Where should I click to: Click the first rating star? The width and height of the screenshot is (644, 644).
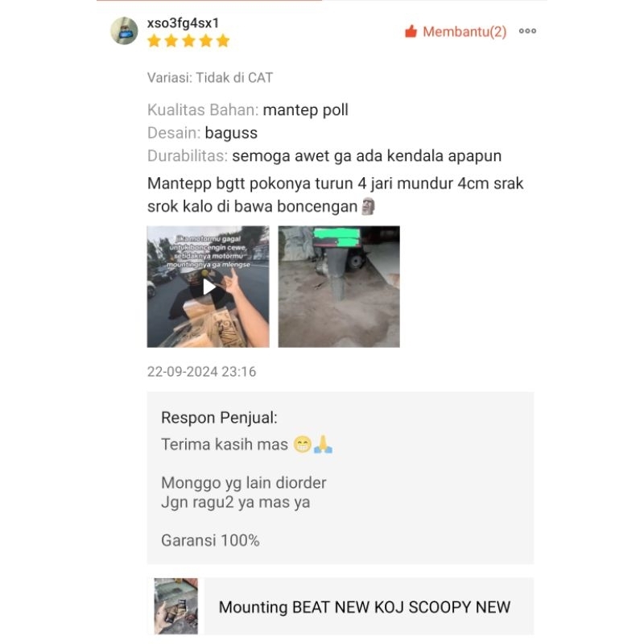(x=154, y=41)
